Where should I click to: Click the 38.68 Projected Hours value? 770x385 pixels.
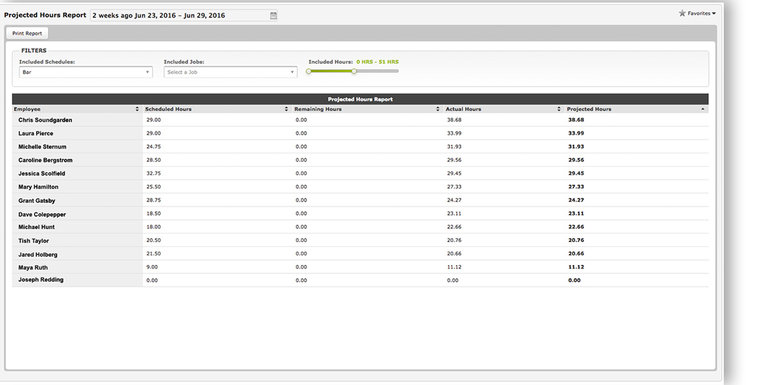[x=576, y=120]
